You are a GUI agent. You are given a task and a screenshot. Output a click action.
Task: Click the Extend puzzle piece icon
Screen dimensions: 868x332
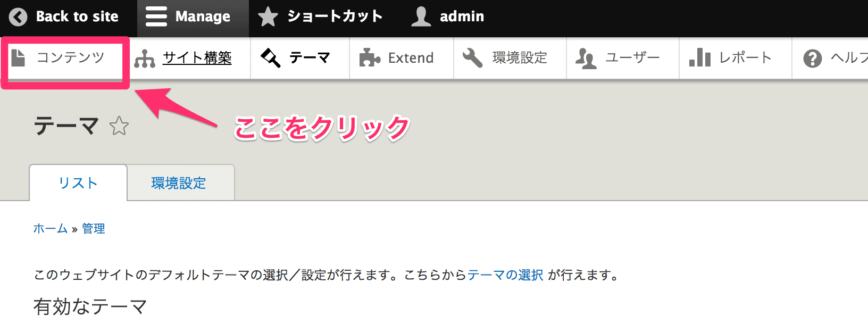370,57
